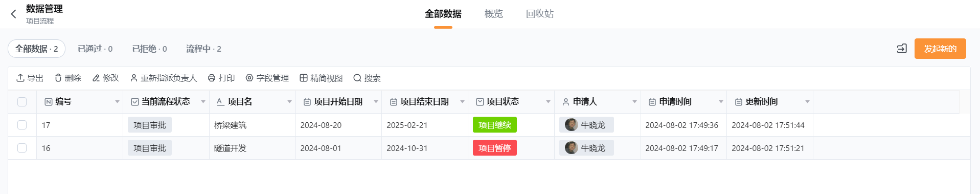980x194 pixels.
Task: Open the 更新时间 column dropdown arrow
Action: 807,102
